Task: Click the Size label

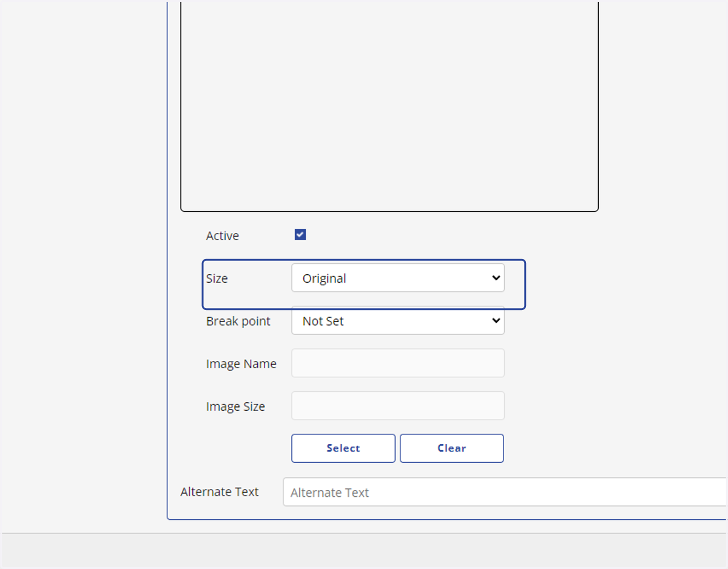Action: coord(217,278)
